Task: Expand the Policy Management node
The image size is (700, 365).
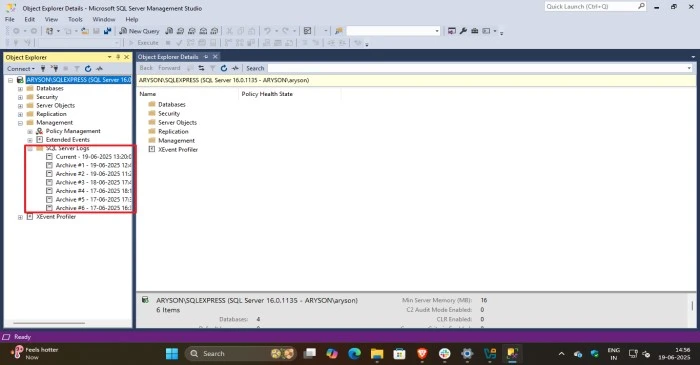Action: click(x=30, y=131)
